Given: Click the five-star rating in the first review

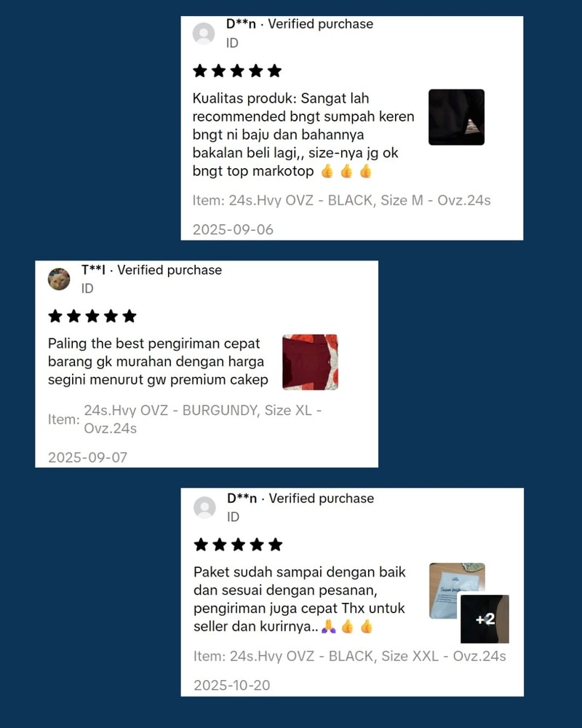Looking at the screenshot, I should click(x=237, y=71).
